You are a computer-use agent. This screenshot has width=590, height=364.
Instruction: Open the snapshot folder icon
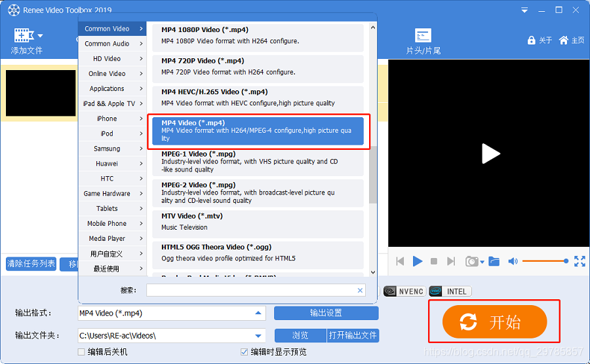pyautogui.click(x=494, y=261)
